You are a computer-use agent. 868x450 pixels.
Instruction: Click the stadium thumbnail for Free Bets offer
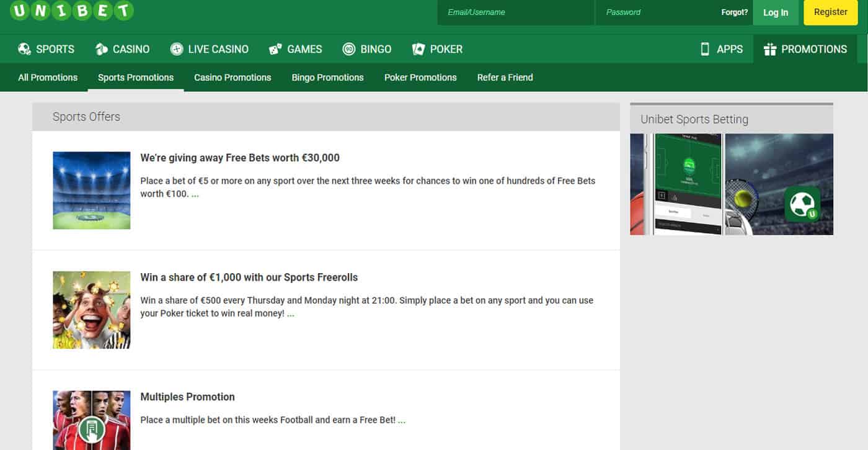pos(92,191)
